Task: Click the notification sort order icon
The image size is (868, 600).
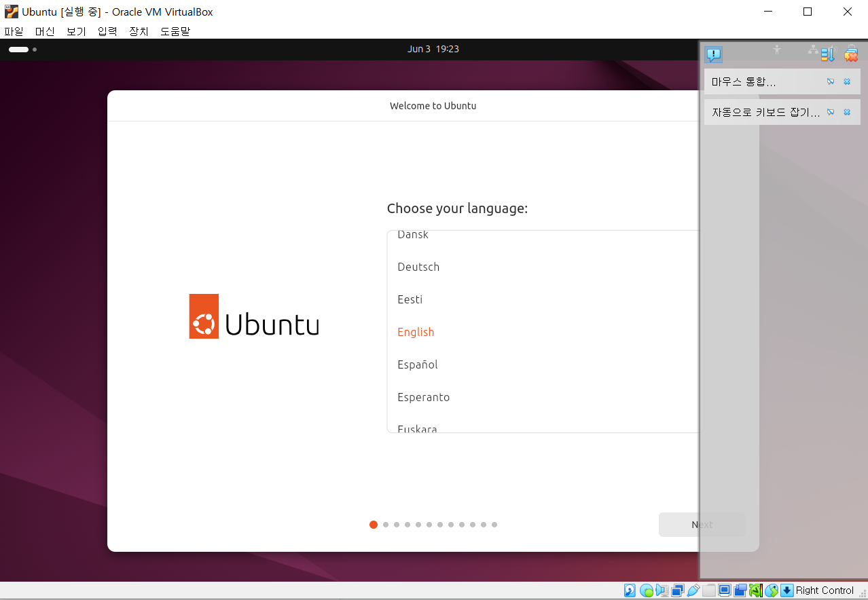Action: 827,54
